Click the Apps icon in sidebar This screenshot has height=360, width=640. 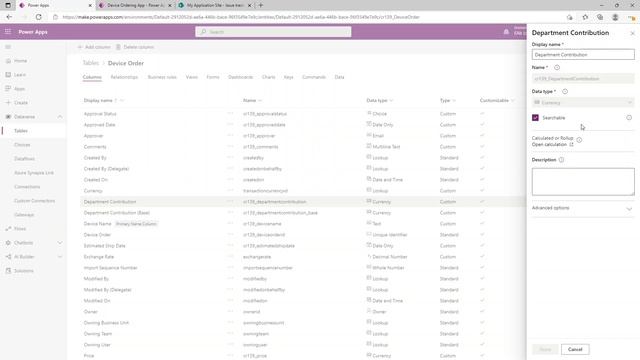click(8, 89)
